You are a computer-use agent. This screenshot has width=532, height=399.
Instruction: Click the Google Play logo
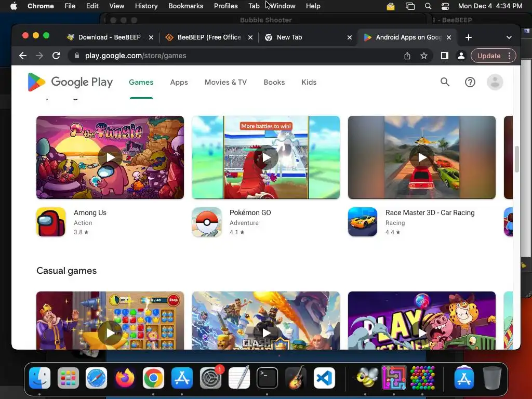pos(70,82)
